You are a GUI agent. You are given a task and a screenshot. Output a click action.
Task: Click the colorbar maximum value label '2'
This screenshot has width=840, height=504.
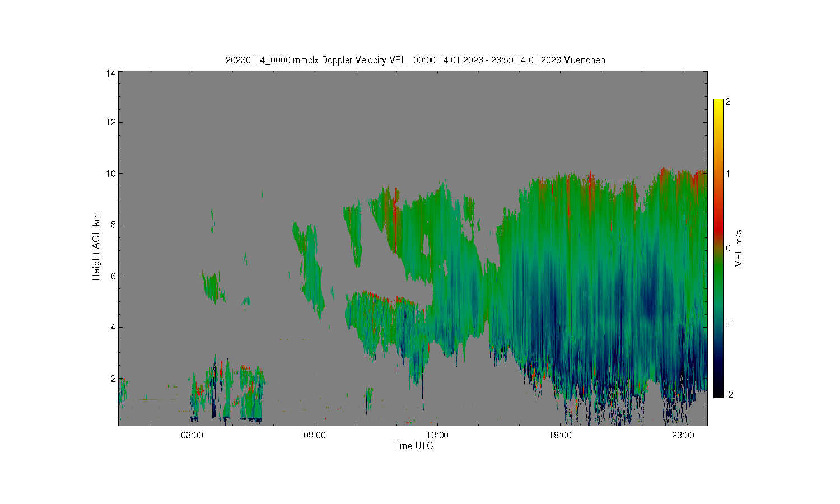tap(728, 102)
